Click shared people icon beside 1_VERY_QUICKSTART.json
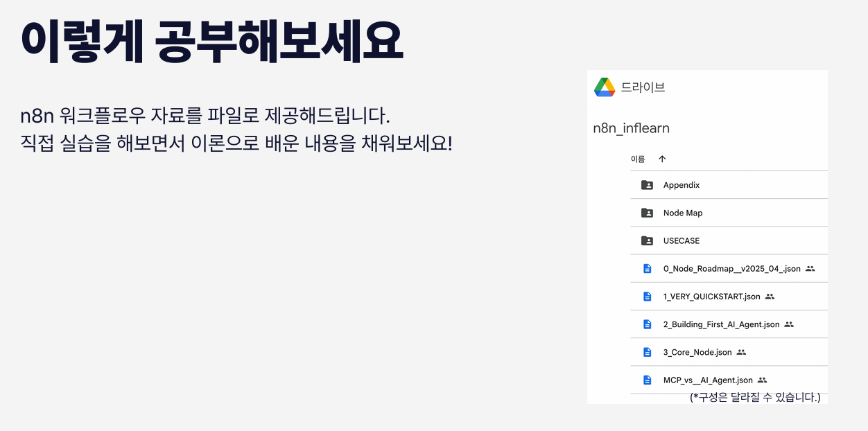The height and width of the screenshot is (431, 868). (770, 297)
